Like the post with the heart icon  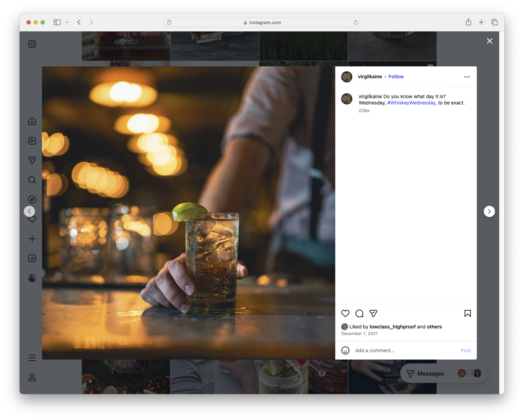[345, 313]
